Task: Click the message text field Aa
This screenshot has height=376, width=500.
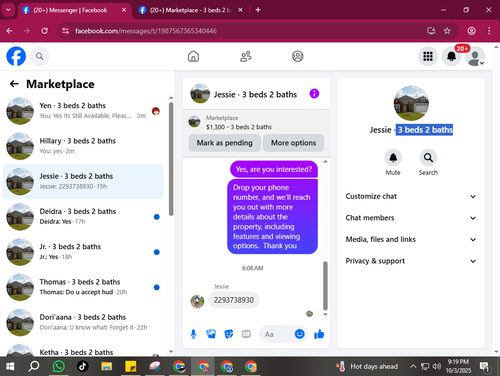Action: click(x=276, y=334)
